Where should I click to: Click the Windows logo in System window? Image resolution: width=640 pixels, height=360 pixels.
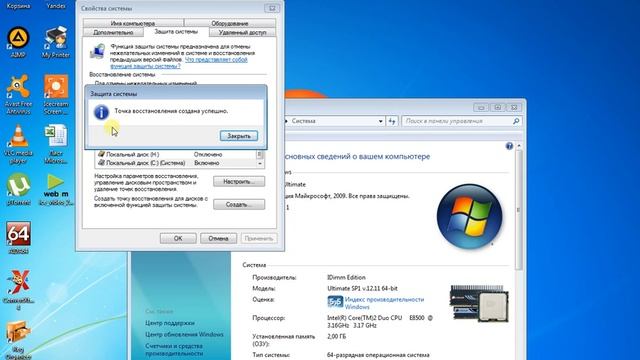coord(469,216)
